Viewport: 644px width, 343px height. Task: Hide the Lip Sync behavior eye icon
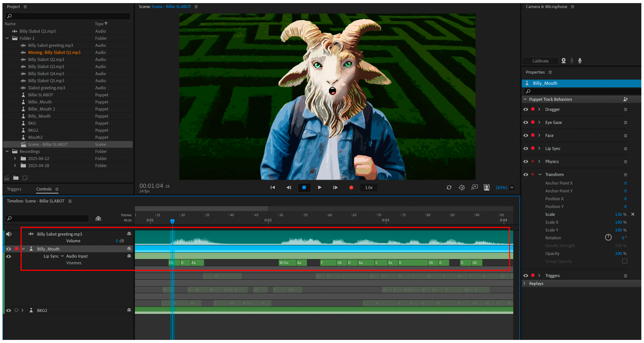tap(526, 148)
